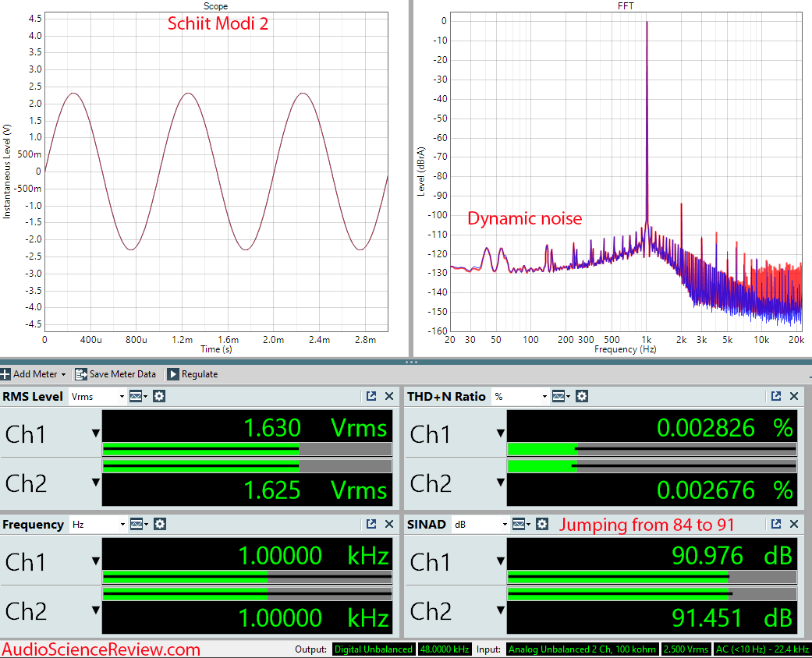Screen dimensions: 812x658
Task: Click the Regulate button
Action: [193, 373]
